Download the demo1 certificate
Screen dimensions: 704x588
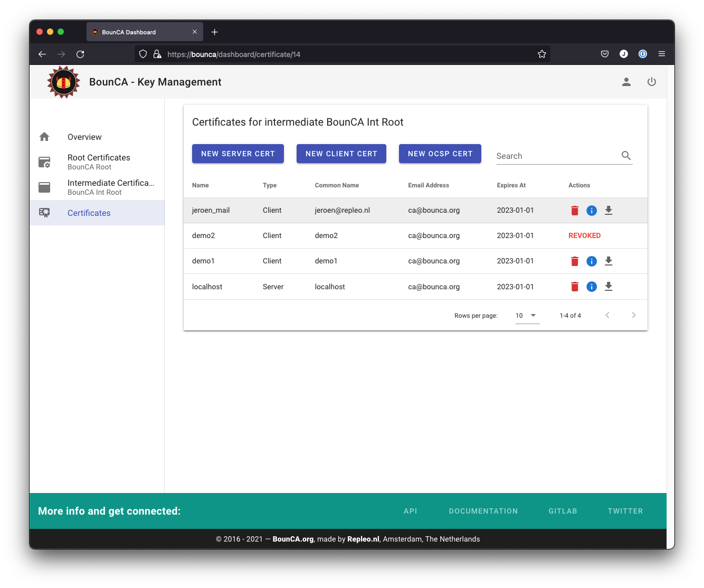(608, 261)
